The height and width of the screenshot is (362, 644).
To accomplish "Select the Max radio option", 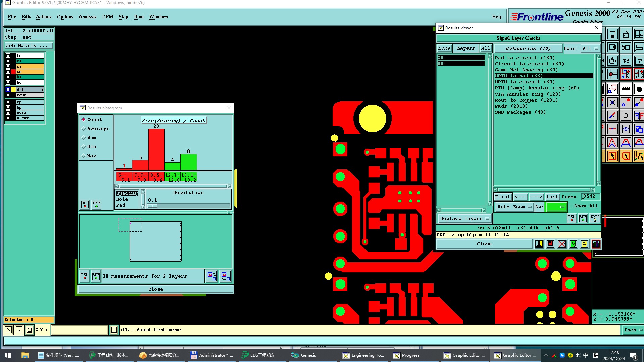I will [84, 156].
